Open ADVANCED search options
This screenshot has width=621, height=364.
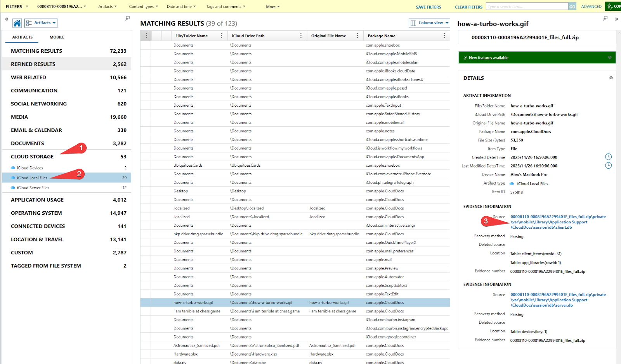point(591,7)
